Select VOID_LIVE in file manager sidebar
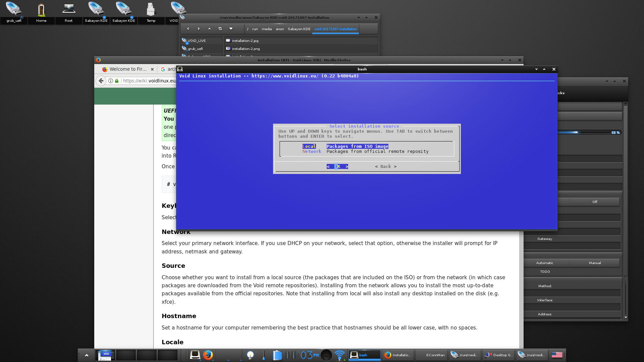Image resolution: width=644 pixels, height=362 pixels. [201, 41]
